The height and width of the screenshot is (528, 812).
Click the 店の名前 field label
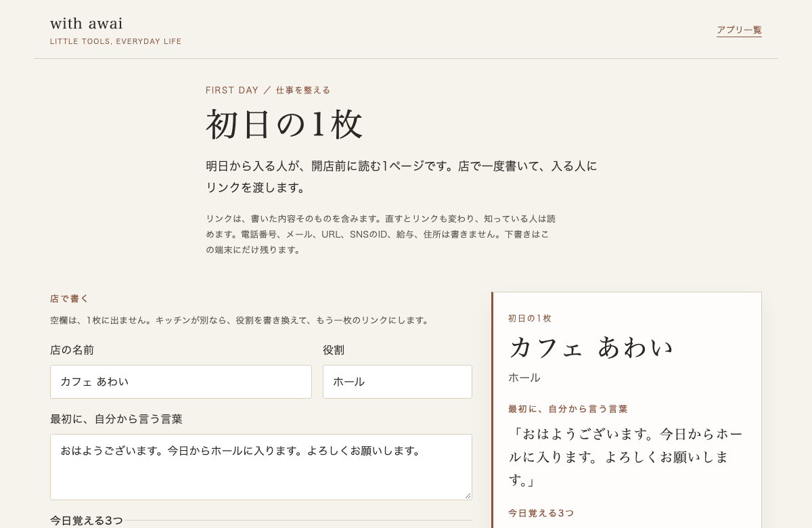[x=72, y=350]
